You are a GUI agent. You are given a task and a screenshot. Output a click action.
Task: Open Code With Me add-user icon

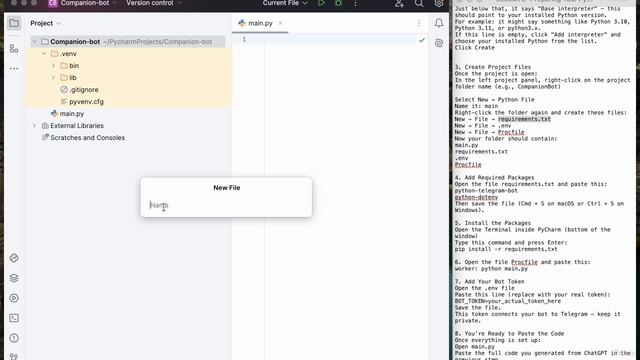(x=399, y=4)
